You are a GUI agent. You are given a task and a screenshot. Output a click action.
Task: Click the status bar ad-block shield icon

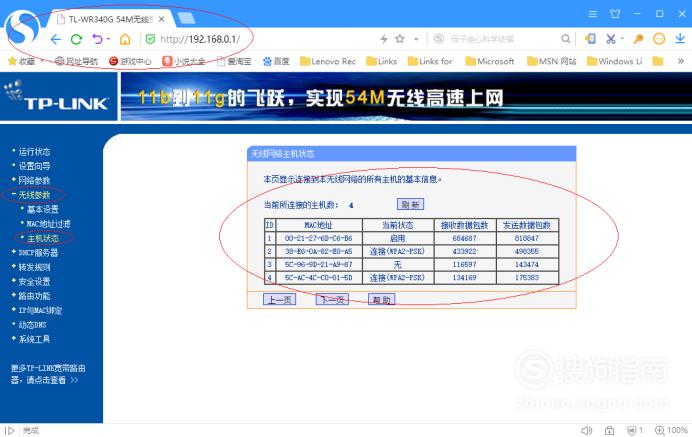pos(632,430)
